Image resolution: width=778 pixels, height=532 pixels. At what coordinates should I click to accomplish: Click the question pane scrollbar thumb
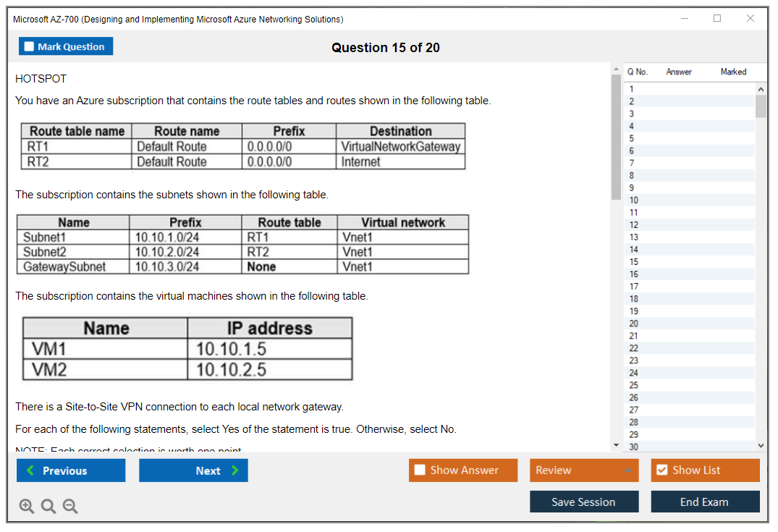point(616,136)
